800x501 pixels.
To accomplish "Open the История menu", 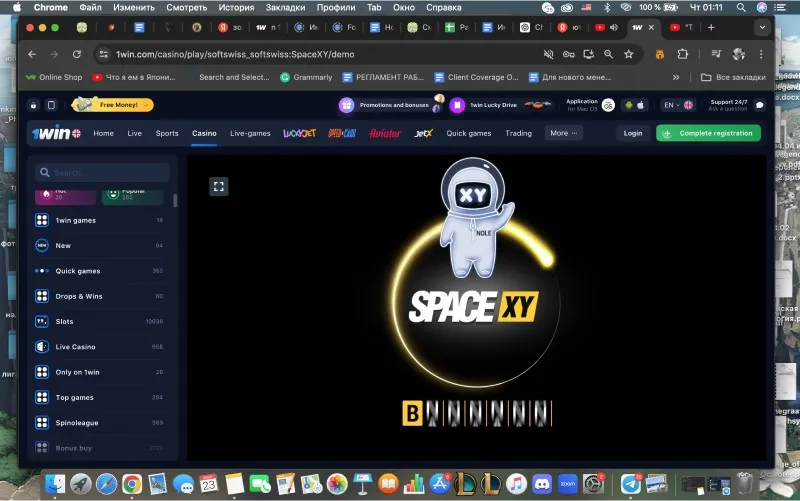I will (236, 7).
